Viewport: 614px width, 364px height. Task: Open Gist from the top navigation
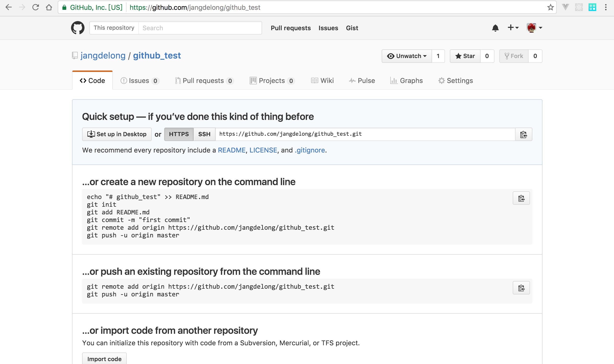(352, 28)
